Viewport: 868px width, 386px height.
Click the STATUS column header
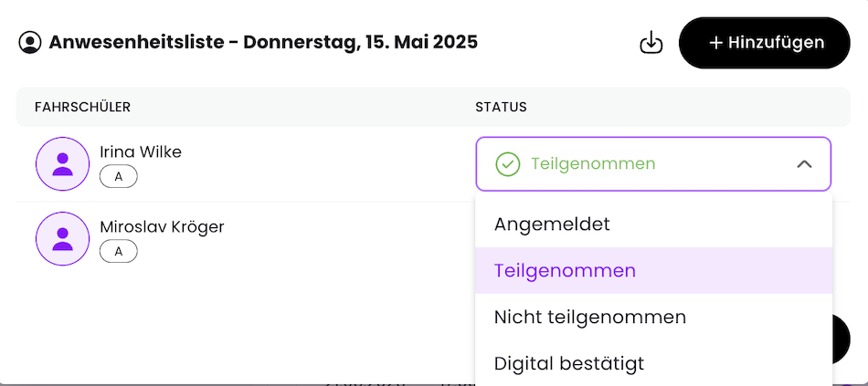pos(501,108)
